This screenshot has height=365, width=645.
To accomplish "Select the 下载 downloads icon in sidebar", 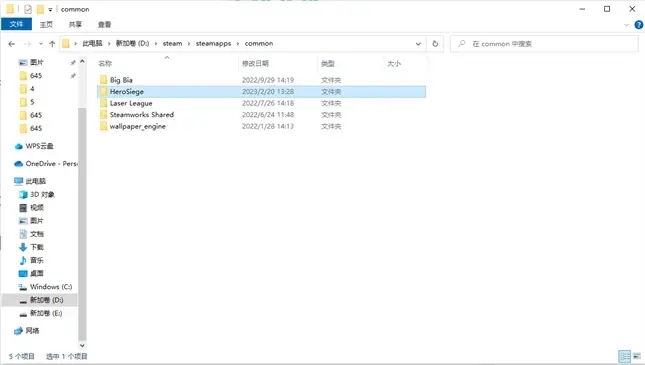I will click(x=23, y=247).
